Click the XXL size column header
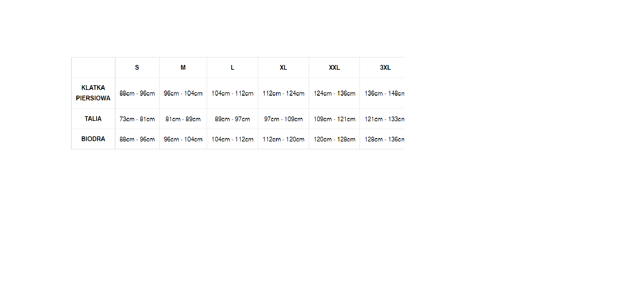This screenshot has width=644, height=294. (334, 68)
